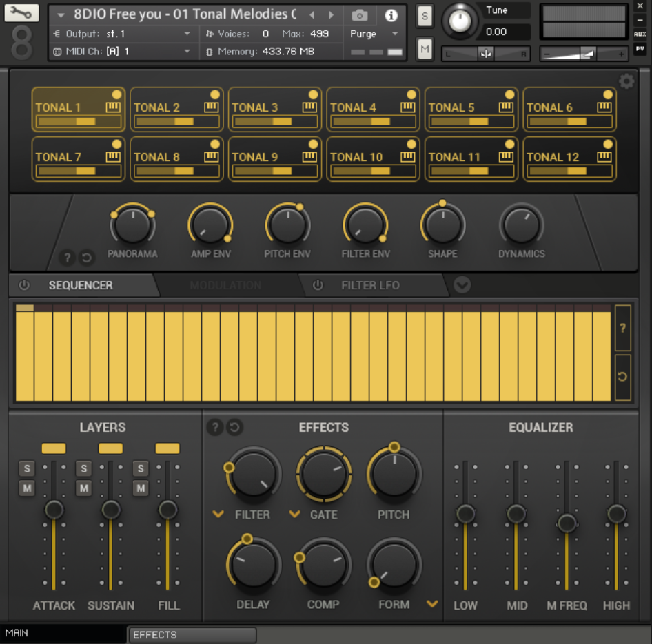Click keyboard icon on TONAL 6
This screenshot has height=644, width=652.
pos(604,107)
